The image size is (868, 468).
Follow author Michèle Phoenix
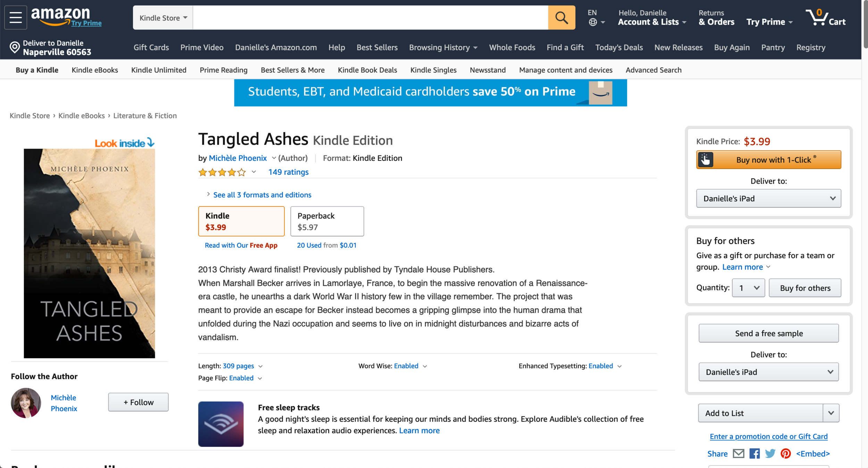tap(138, 402)
